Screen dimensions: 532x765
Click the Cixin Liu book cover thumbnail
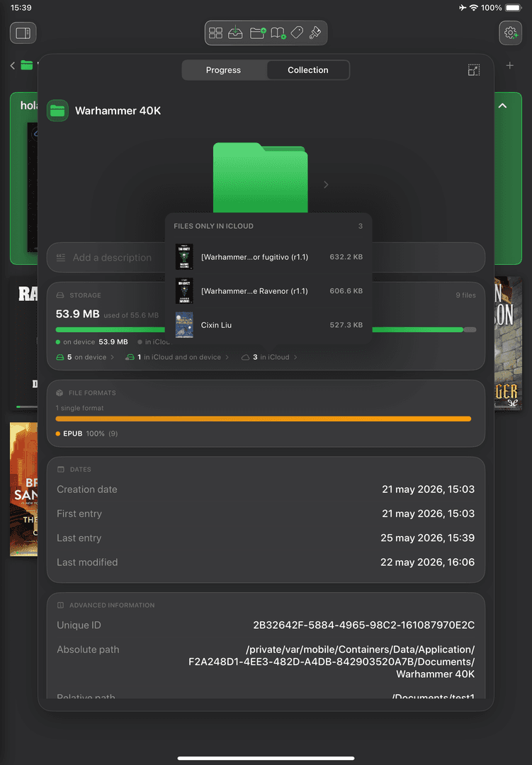point(184,325)
